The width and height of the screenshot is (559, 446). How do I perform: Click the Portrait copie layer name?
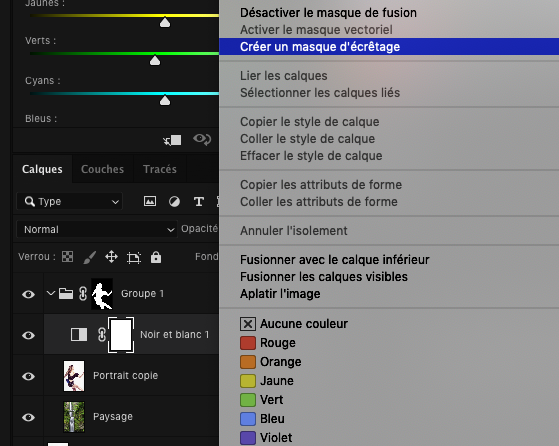tap(125, 376)
